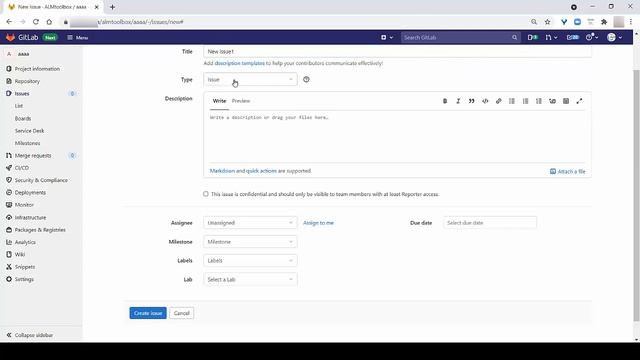This screenshot has height=360, width=640.
Task: Insert a link in description
Action: coord(498,101)
